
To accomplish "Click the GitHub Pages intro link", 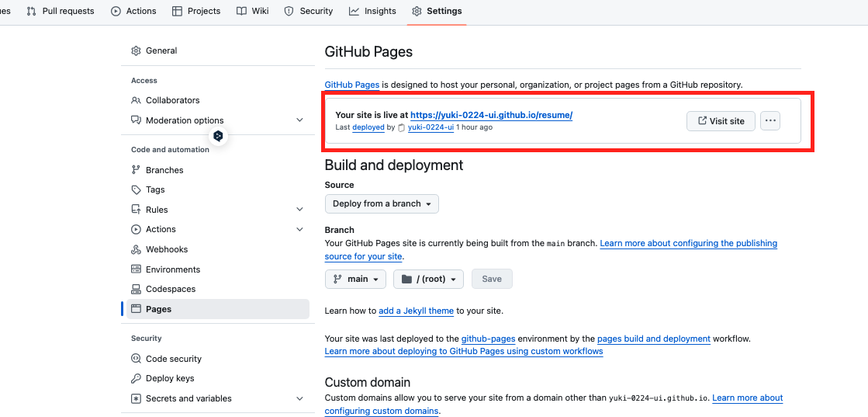I will [352, 85].
